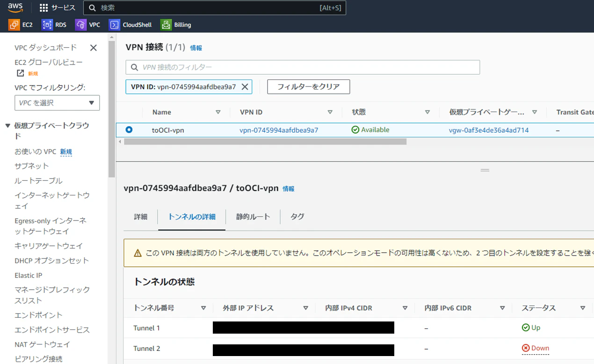Viewport: 594px width, 364px height.
Task: Open the VPC selection filter dropdown
Action: click(x=57, y=103)
